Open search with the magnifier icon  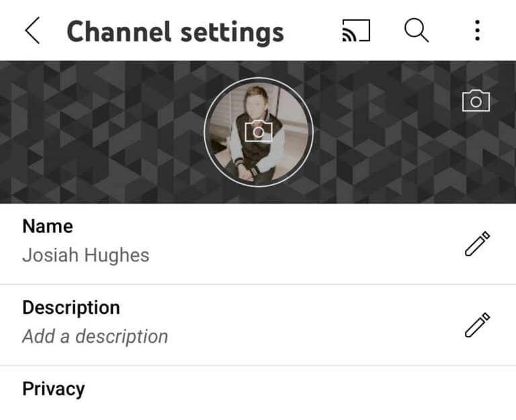tap(417, 30)
